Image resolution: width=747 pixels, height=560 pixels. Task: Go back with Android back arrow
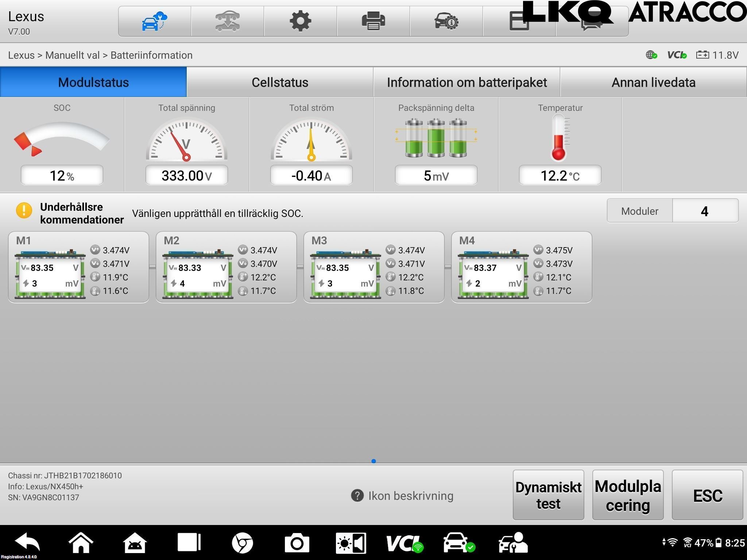[28, 542]
